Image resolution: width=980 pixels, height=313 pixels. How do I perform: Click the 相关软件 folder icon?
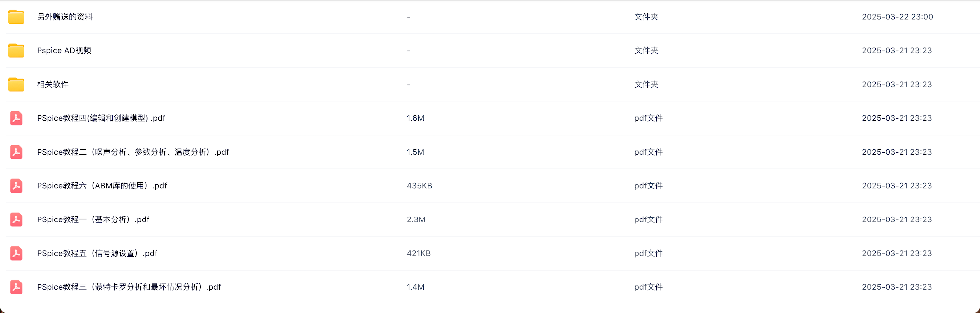[x=16, y=84]
